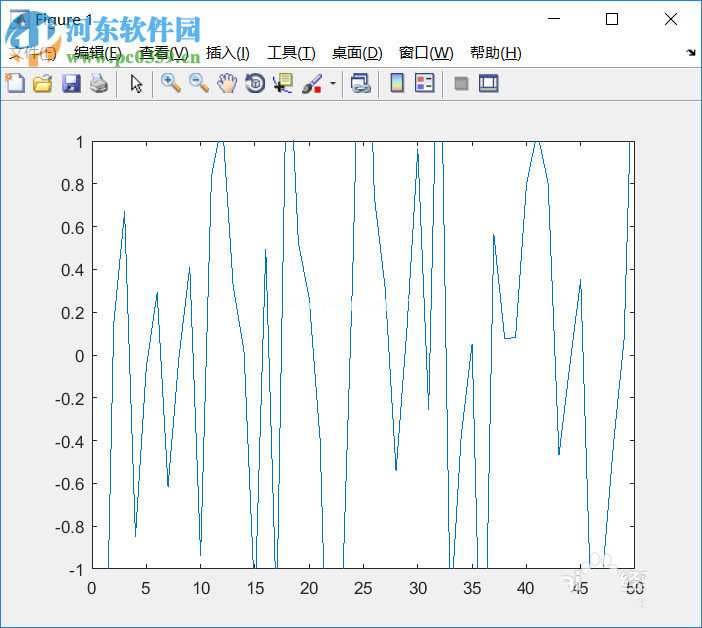Expand the Brush color dropdown arrow

(332, 84)
